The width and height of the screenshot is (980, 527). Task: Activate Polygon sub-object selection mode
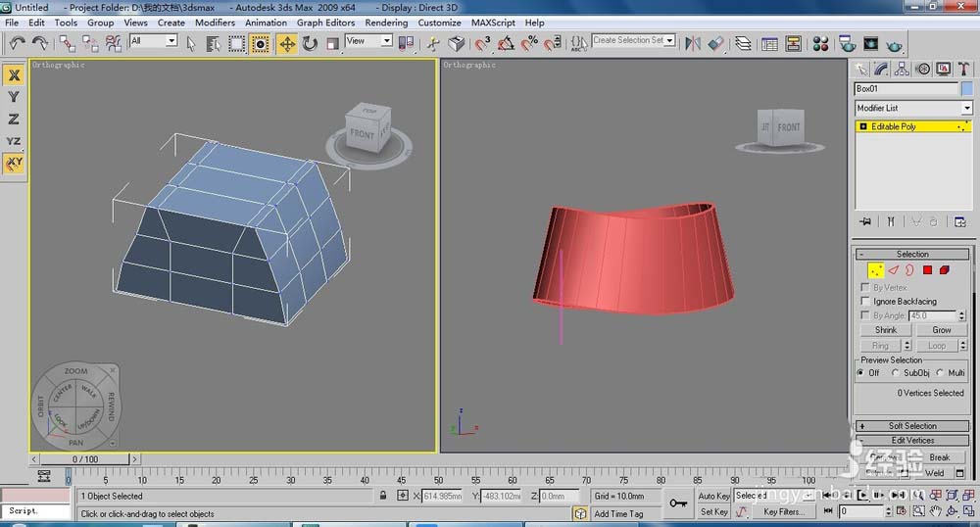pyautogui.click(x=927, y=269)
